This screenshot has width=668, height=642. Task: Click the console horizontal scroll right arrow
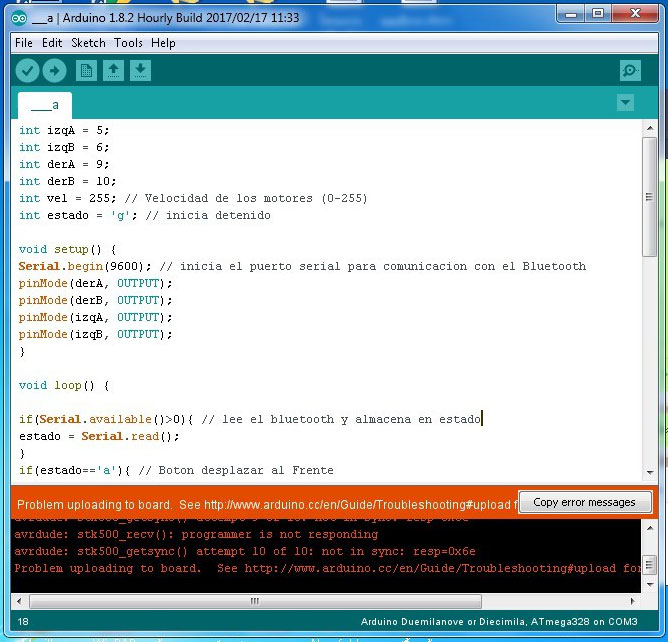pyautogui.click(x=633, y=602)
